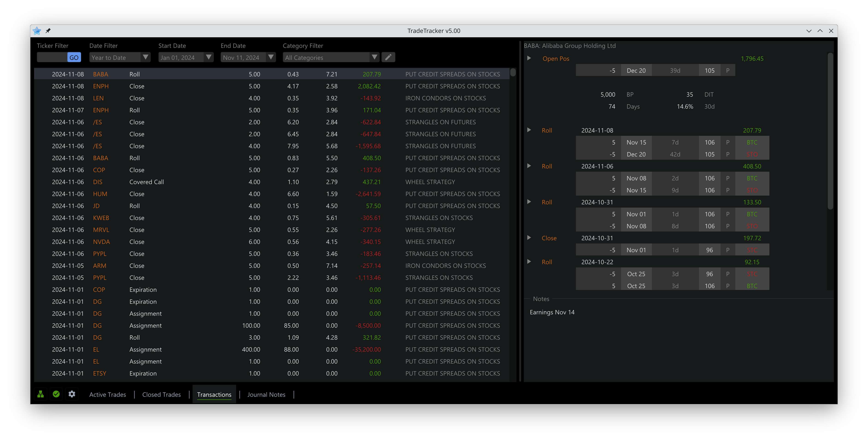Switch to the Closed Trades tab

pos(161,394)
